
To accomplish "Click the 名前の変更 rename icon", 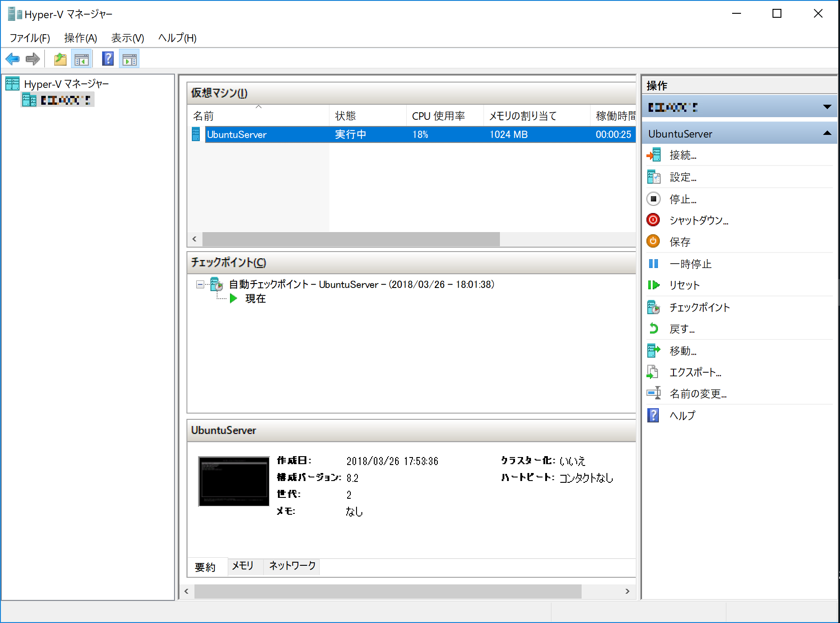I will [654, 393].
